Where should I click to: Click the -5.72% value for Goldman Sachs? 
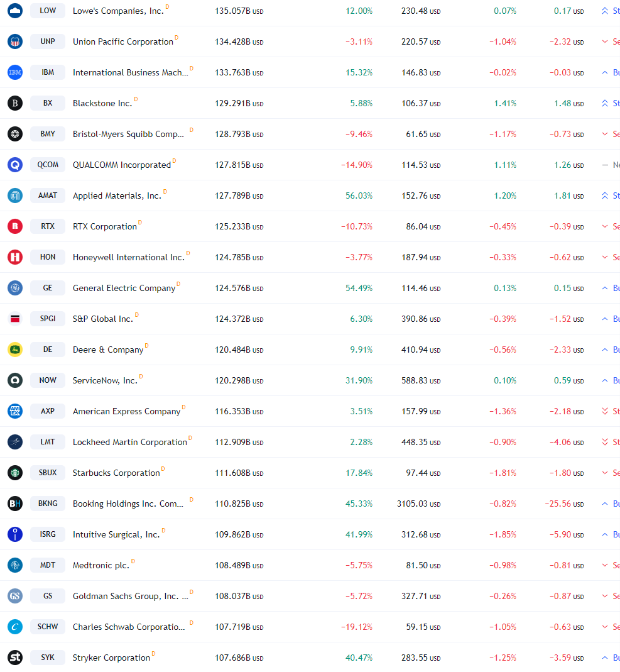(359, 596)
